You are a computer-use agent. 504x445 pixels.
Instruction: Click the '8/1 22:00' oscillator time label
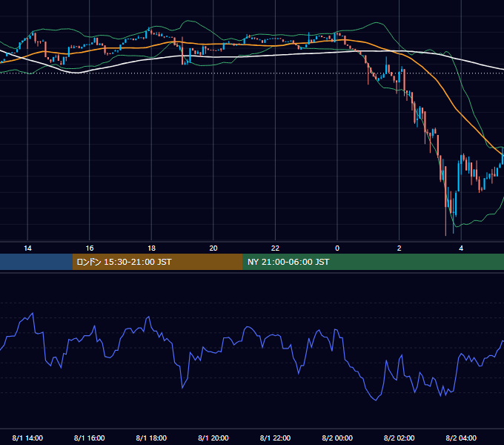pos(275,438)
